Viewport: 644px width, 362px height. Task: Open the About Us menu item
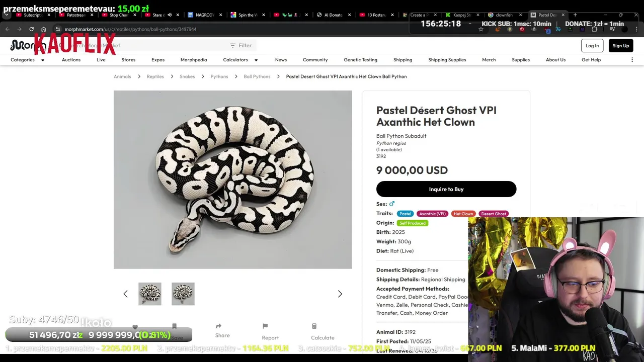(x=555, y=60)
